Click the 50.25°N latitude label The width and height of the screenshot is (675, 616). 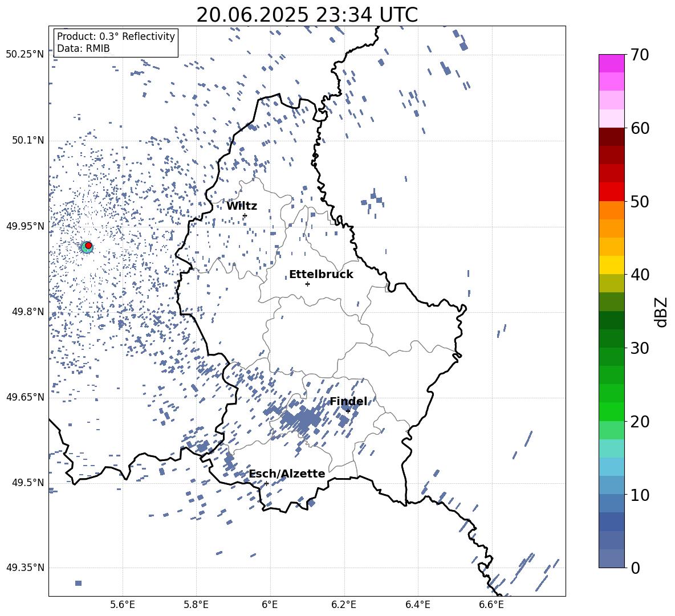[25, 55]
